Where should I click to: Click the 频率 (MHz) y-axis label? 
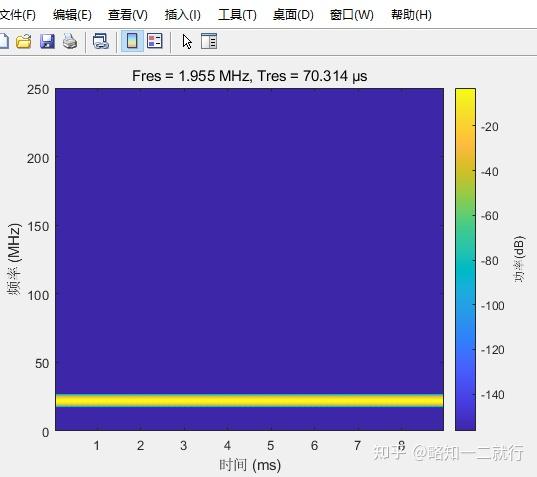tap(14, 259)
